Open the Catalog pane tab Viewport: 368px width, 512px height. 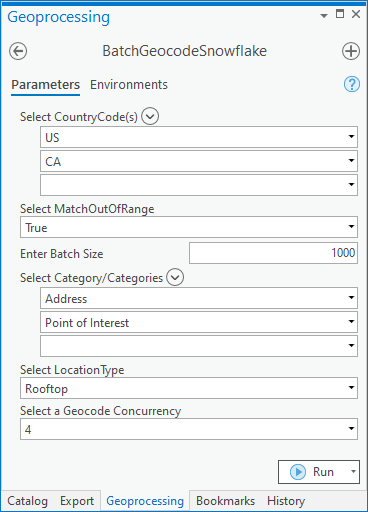coord(27,501)
